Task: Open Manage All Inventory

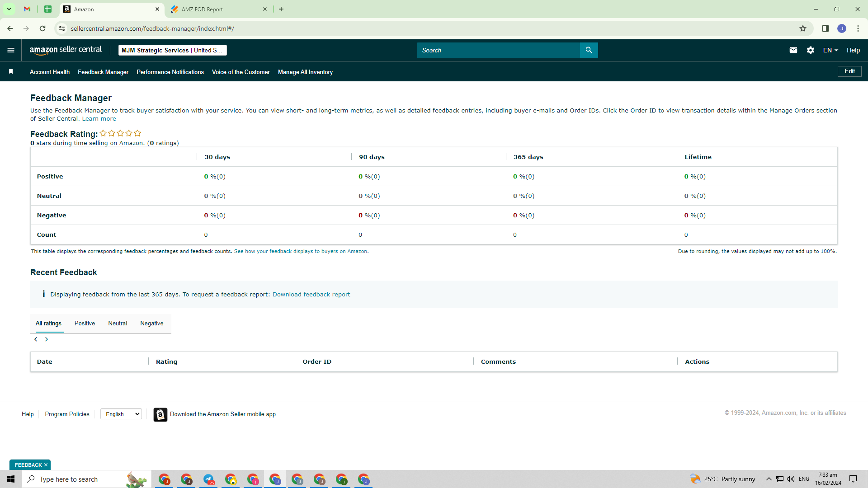Action: coord(305,72)
